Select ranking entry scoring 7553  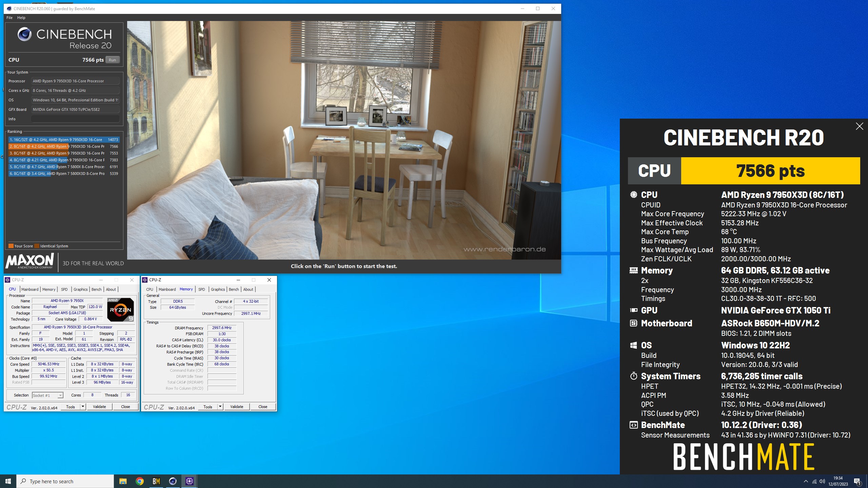(x=64, y=153)
